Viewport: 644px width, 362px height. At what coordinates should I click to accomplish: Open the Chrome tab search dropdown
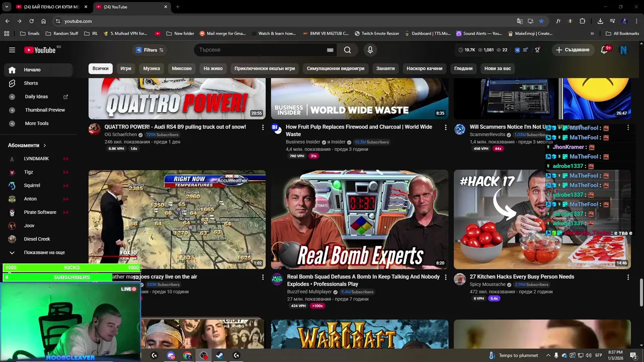pyautogui.click(x=7, y=7)
